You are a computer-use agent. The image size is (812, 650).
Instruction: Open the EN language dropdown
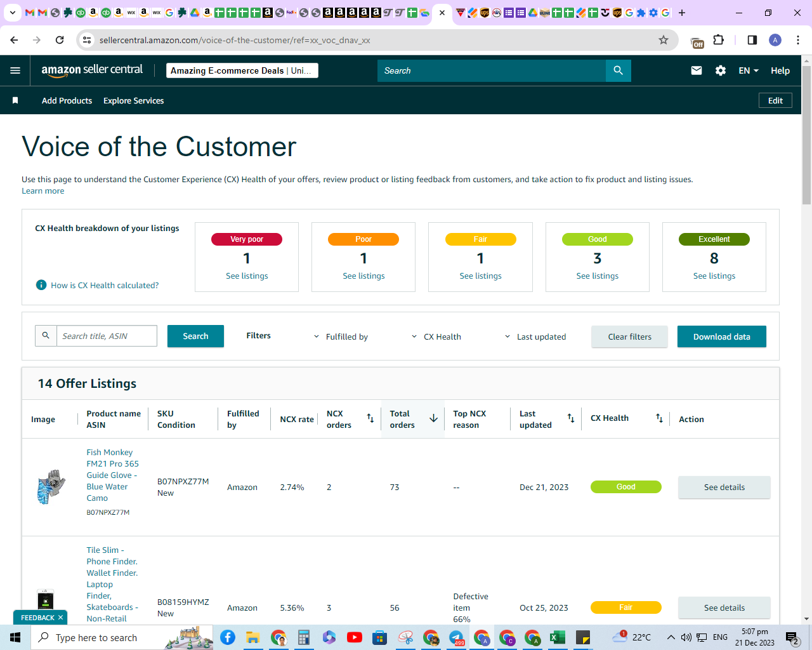[x=749, y=70]
